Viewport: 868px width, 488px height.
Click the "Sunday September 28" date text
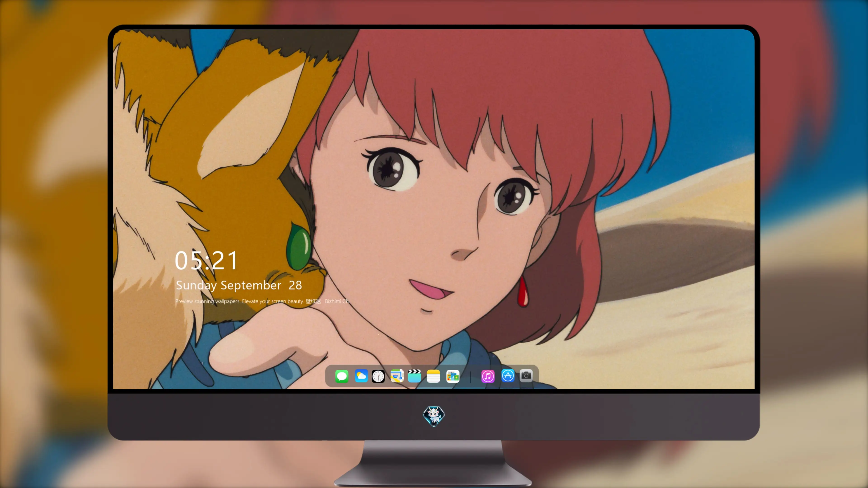click(238, 286)
